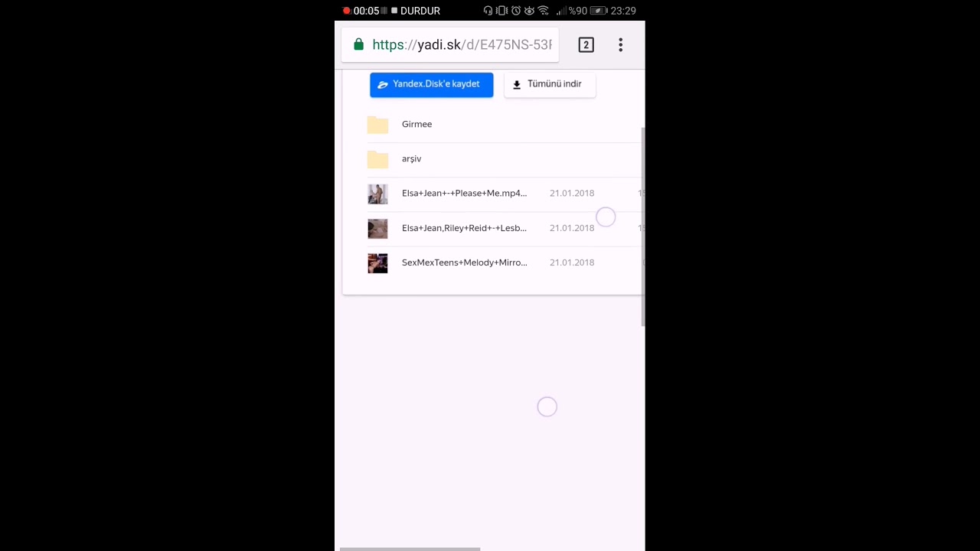
Task: Tap the Wi-Fi status icon
Action: coord(543,11)
